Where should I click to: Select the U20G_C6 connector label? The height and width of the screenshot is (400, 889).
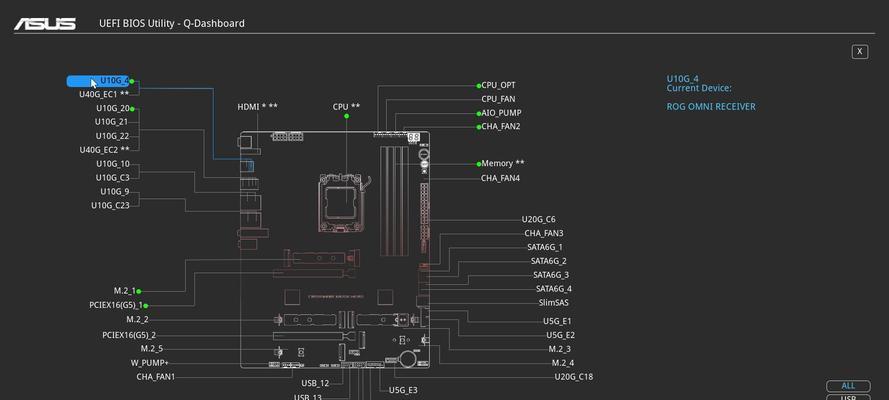(538, 219)
